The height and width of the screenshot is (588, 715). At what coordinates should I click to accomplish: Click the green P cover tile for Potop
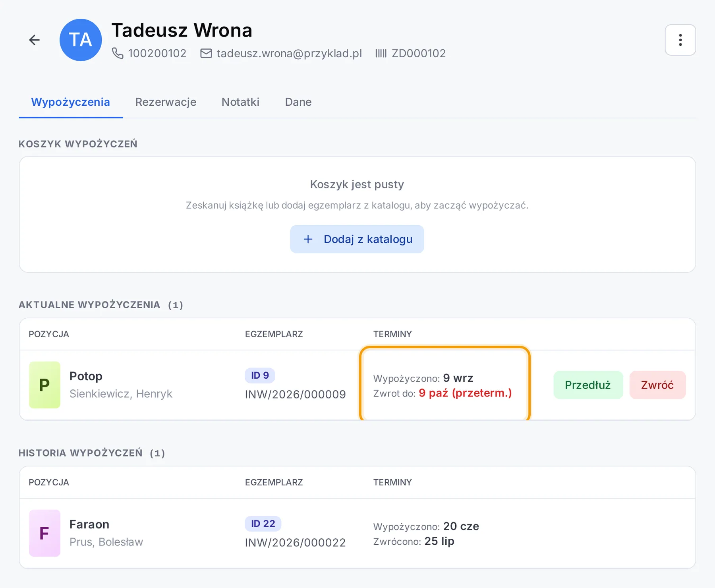44,385
